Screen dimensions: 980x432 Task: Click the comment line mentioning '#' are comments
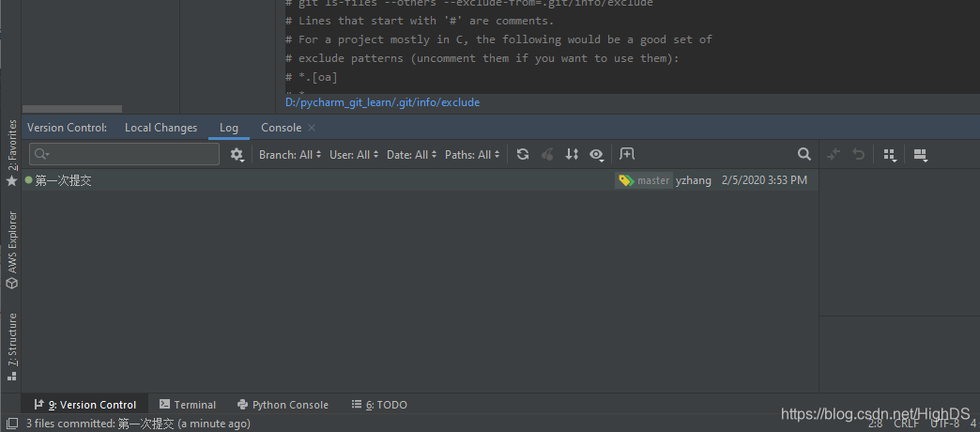(420, 21)
